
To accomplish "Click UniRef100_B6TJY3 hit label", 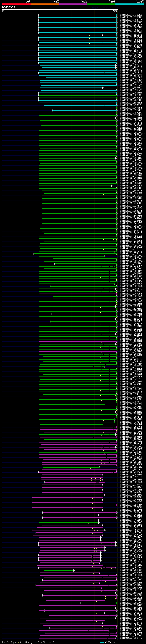I will 131,552.
